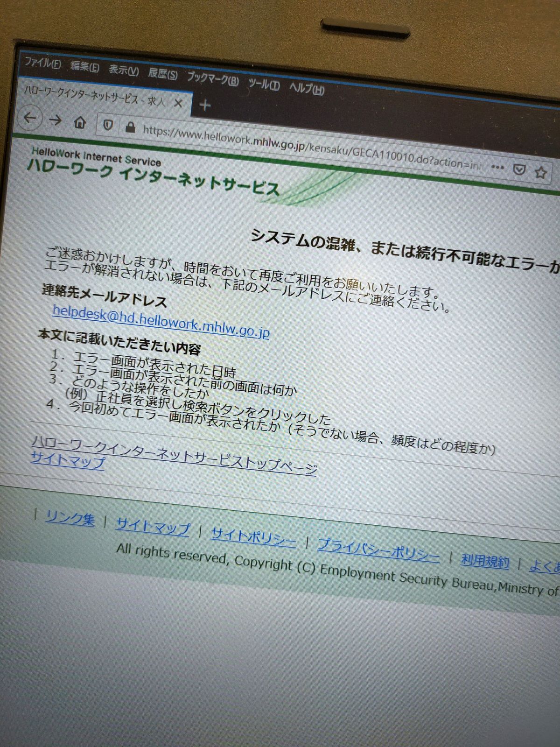Click the All rights reserved copyright text

click(x=337, y=569)
